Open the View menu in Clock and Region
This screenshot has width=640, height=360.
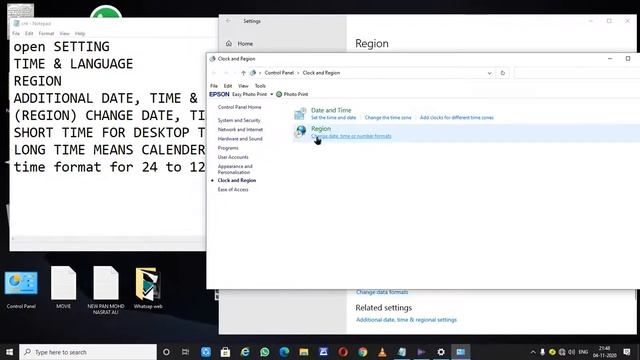tap(243, 86)
